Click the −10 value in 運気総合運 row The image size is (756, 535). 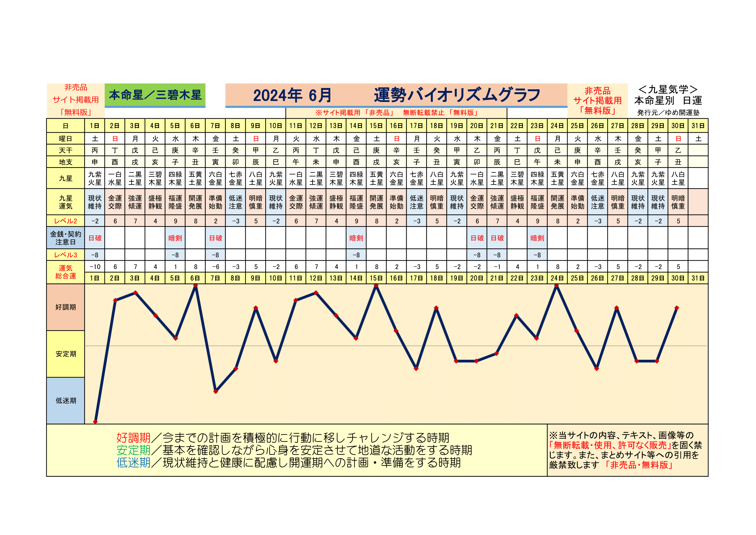coord(95,267)
